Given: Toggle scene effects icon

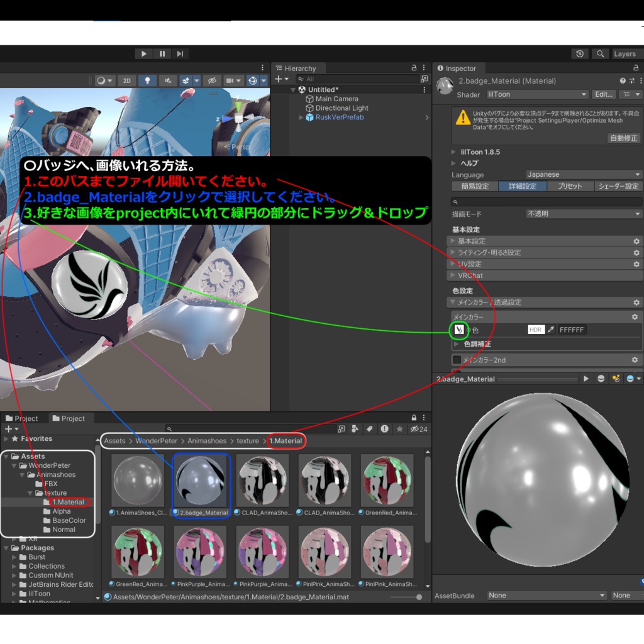Looking at the screenshot, I should coord(186,80).
